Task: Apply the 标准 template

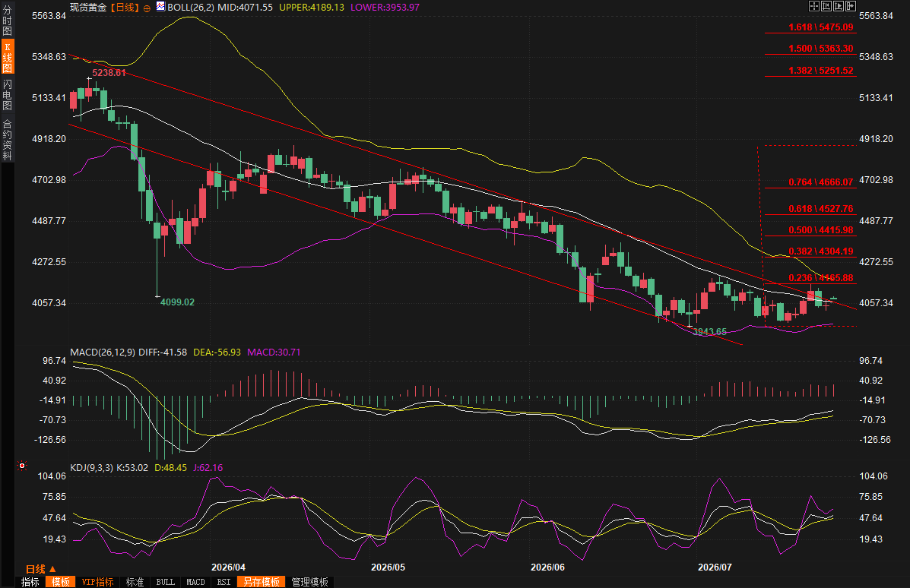Action: (135, 582)
